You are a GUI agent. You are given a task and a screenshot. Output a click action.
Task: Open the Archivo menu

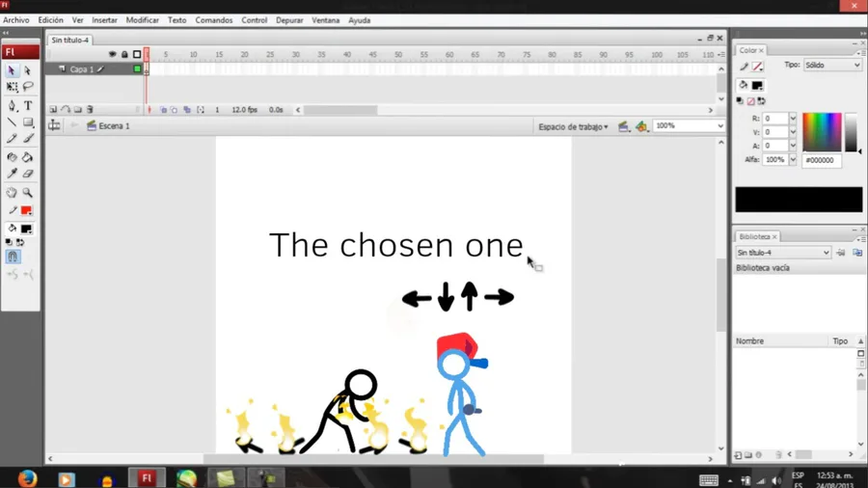point(16,20)
